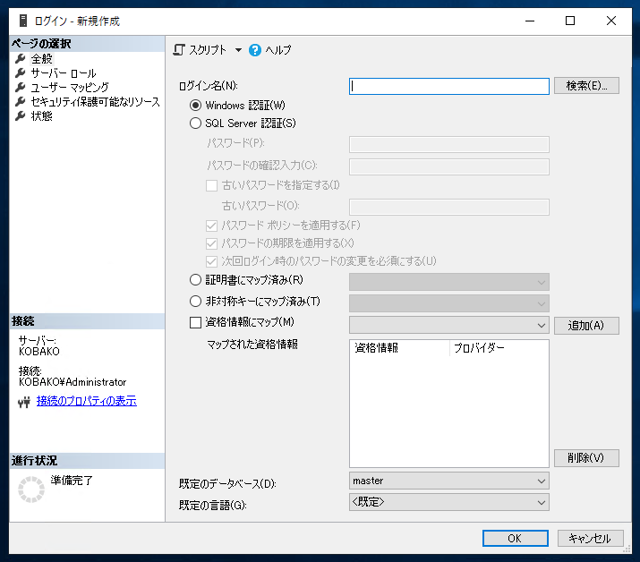Open the 非対称キーにマップ済み dropdown list
This screenshot has width=640, height=562.
[449, 303]
